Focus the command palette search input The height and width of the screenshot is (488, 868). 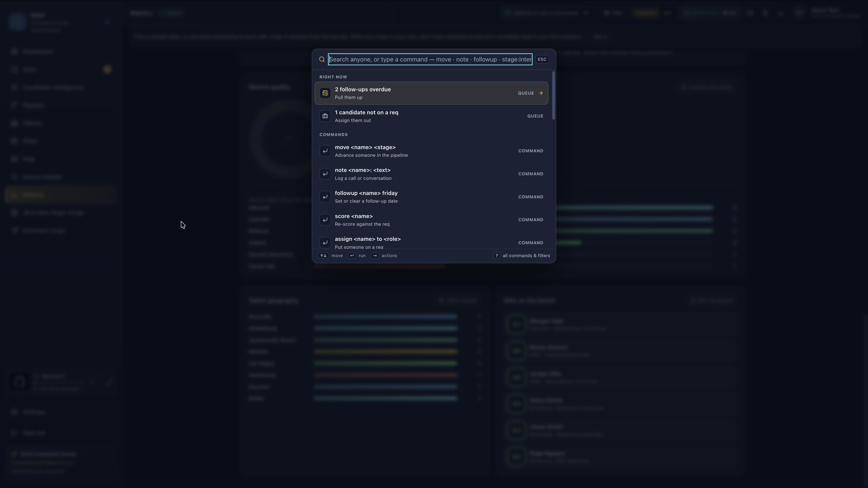click(x=430, y=59)
